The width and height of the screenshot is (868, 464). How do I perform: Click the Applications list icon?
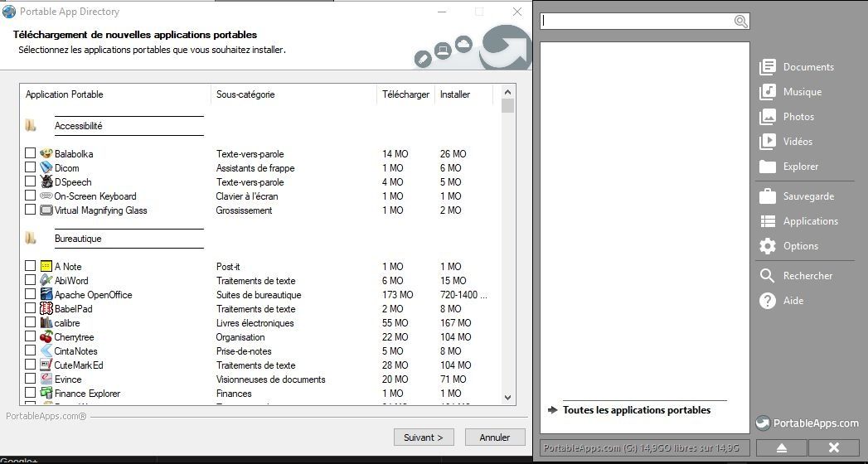(x=767, y=221)
